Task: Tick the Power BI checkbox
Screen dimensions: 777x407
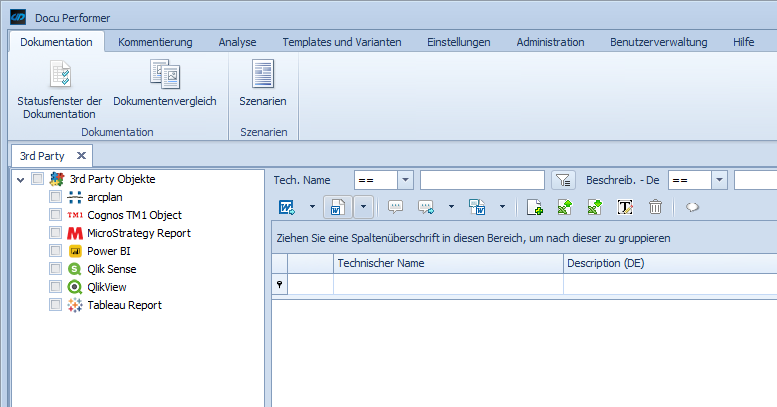Action: (55, 251)
